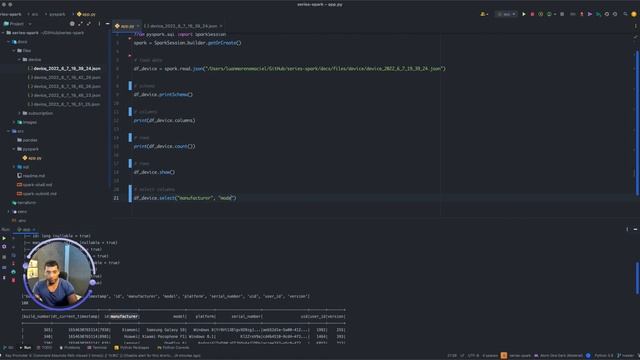Select the app.py editor tab

[x=127, y=26]
